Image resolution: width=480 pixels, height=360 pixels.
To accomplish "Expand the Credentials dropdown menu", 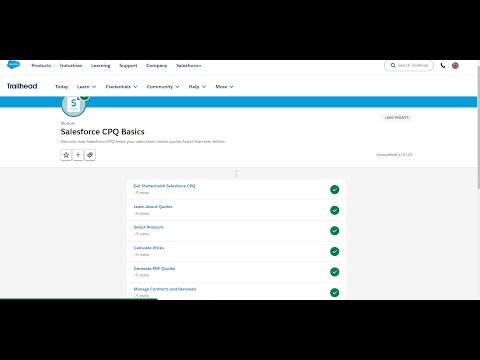I will click(x=121, y=87).
